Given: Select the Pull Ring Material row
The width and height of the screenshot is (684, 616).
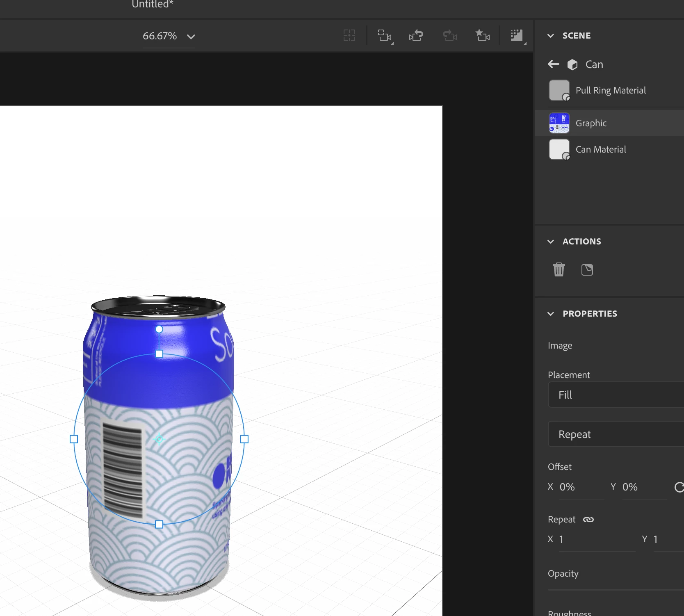Looking at the screenshot, I should pos(609,90).
